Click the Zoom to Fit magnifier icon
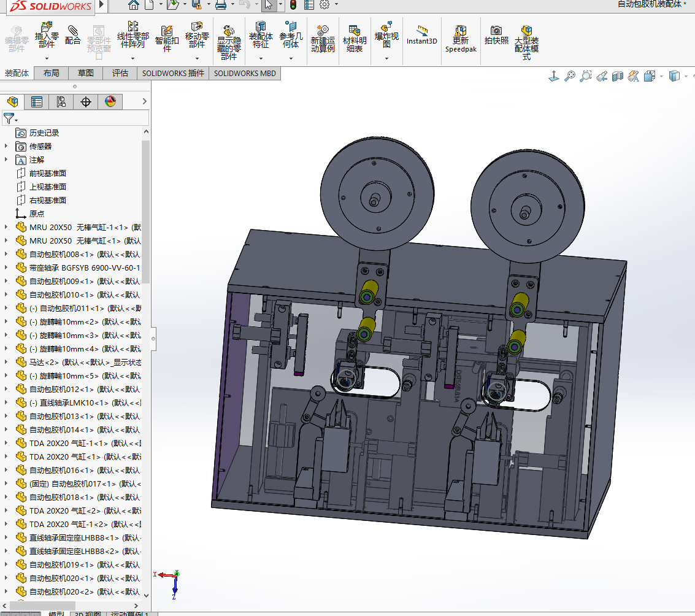This screenshot has height=616, width=695. [570, 76]
